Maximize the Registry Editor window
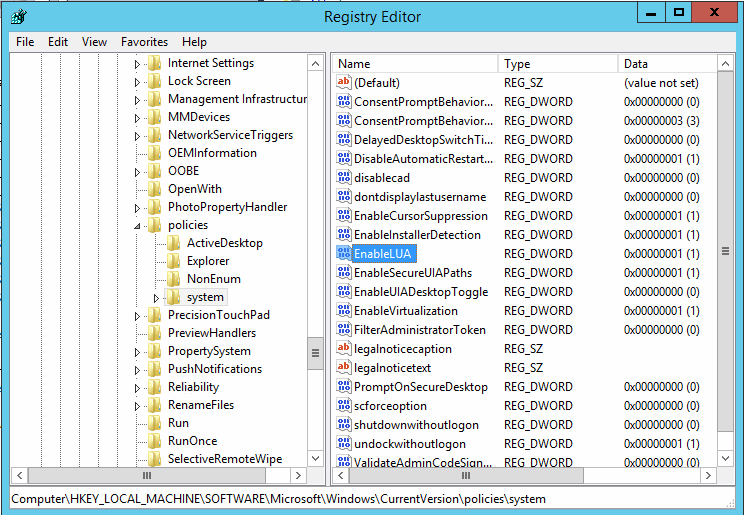Image resolution: width=744 pixels, height=515 pixels. click(x=679, y=13)
